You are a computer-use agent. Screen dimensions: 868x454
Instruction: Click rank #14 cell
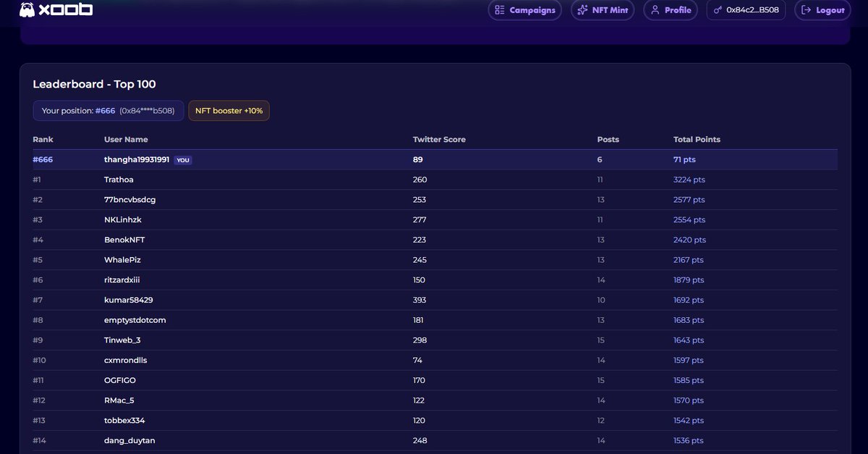coord(39,440)
